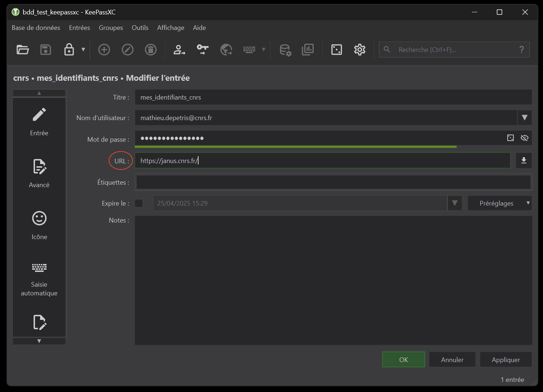
Task: Lock the database with padlock icon
Action: point(69,49)
